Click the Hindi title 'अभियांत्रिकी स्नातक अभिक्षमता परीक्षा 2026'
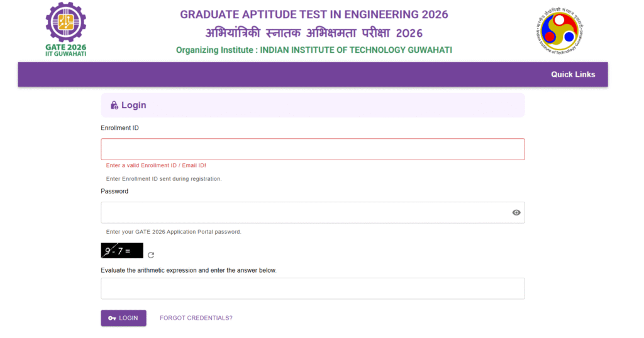 (x=314, y=33)
